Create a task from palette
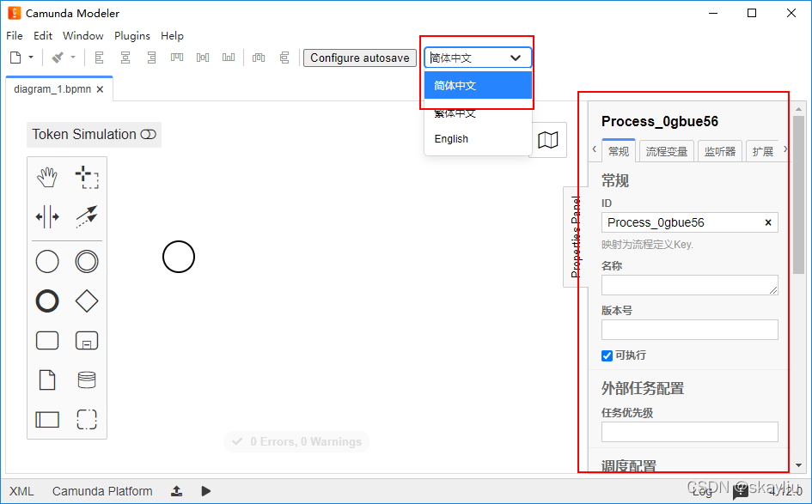 [47, 341]
